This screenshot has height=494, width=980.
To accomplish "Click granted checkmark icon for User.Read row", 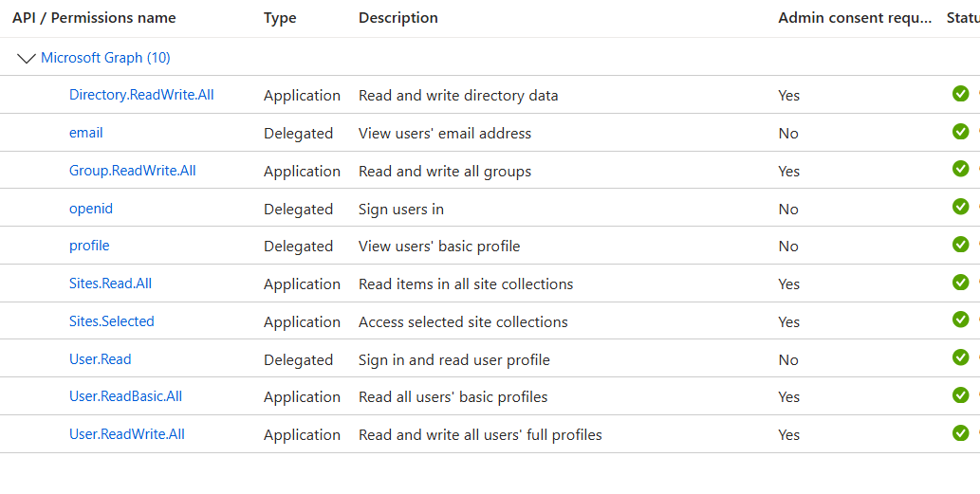I will click(960, 357).
